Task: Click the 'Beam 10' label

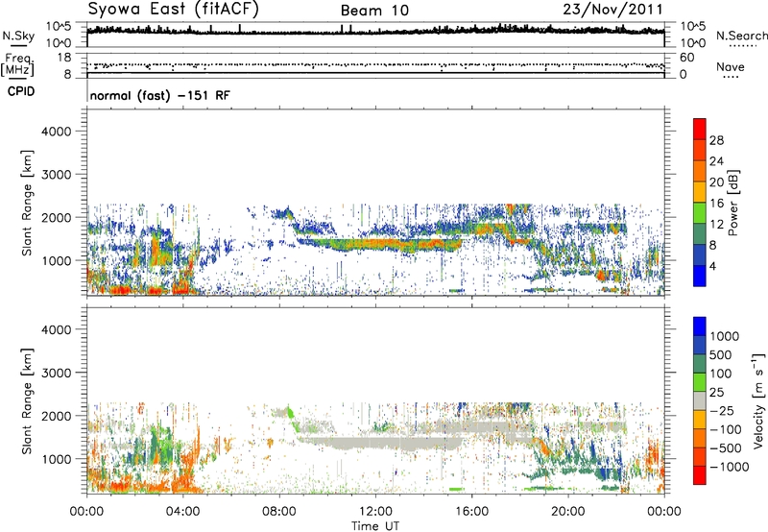Action: click(374, 11)
